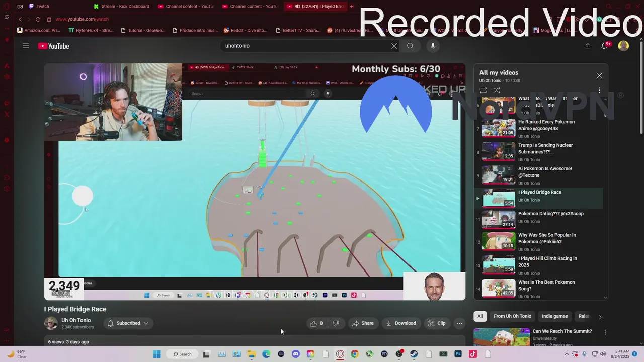Close the All my videos playlist panel
The height and width of the screenshot is (362, 644).
pos(599,76)
